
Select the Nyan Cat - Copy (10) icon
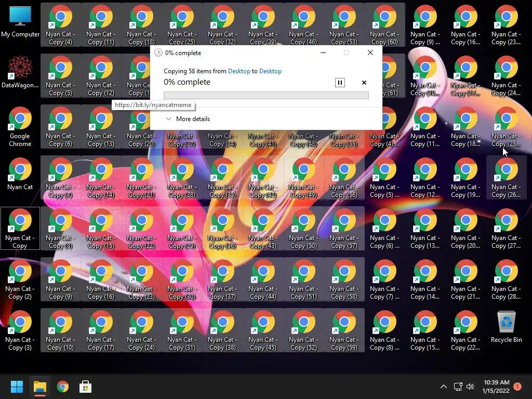[60, 330]
